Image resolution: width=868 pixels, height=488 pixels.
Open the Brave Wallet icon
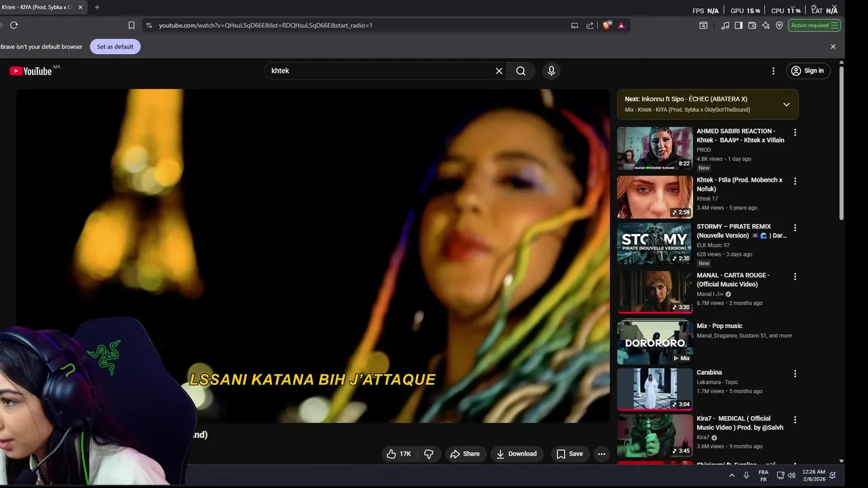coord(752,25)
